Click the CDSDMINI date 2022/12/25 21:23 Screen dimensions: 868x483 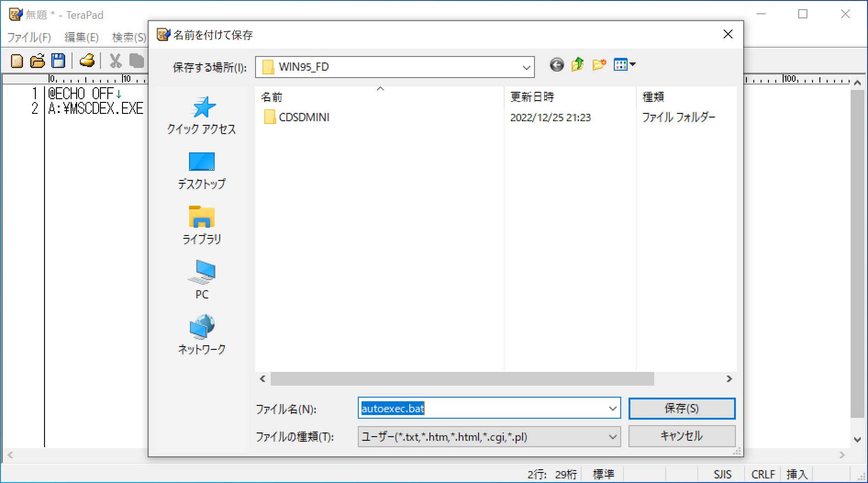[551, 118]
